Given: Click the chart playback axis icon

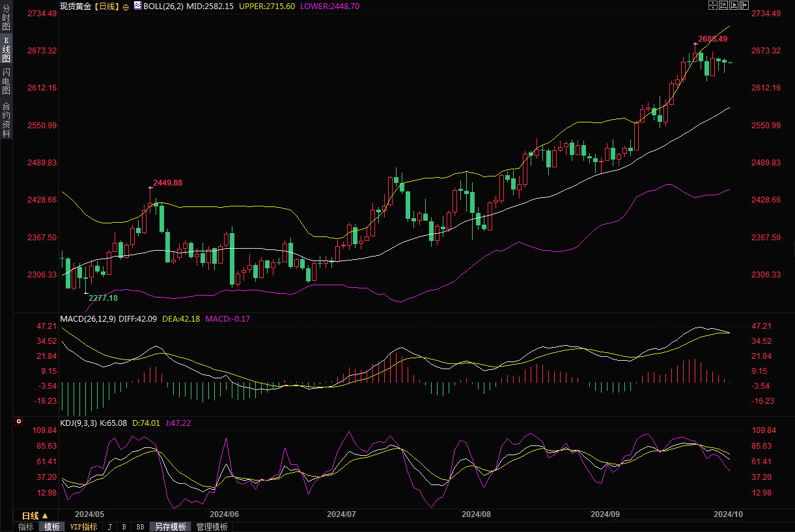Looking at the screenshot, I should (x=733, y=5).
